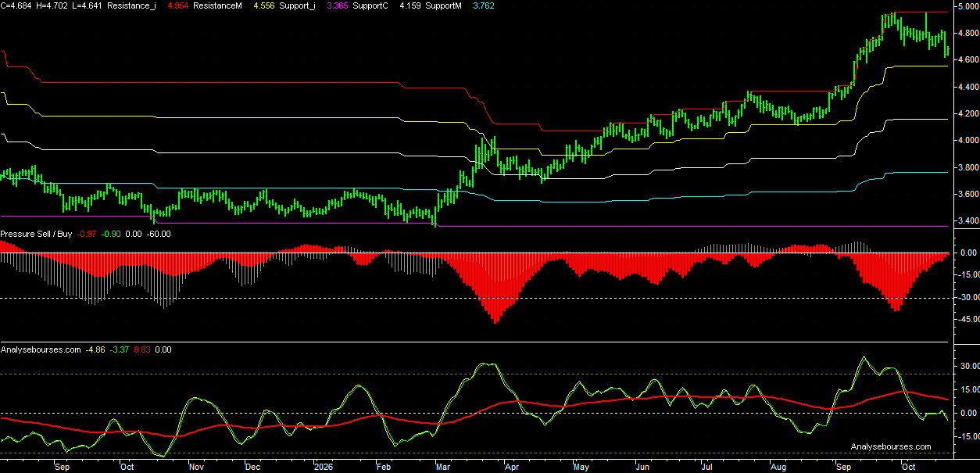Viewport: 980px width, 473px height.
Task: Select the Analysebourses.com oscillator panel title
Action: [41, 349]
